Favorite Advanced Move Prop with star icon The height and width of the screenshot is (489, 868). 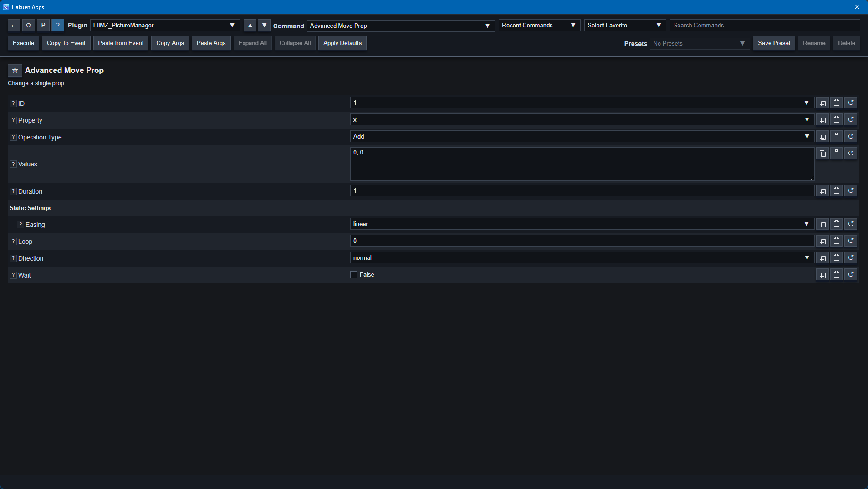pos(15,70)
